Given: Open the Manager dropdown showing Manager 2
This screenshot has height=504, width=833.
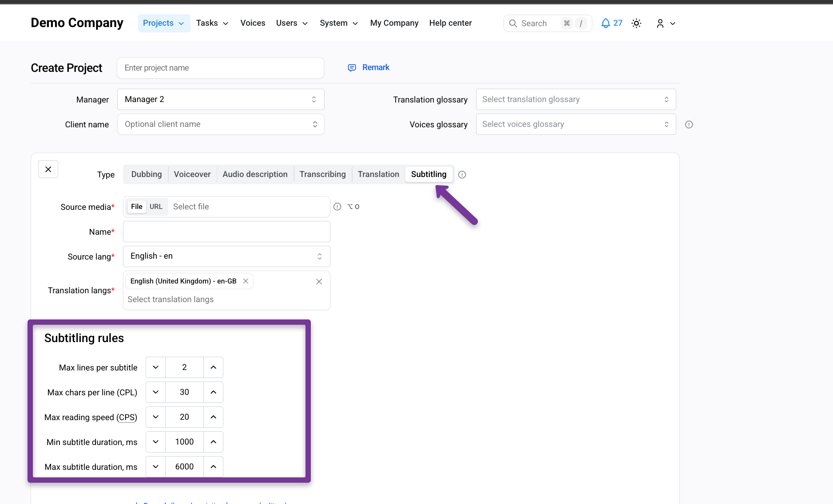Looking at the screenshot, I should [221, 99].
